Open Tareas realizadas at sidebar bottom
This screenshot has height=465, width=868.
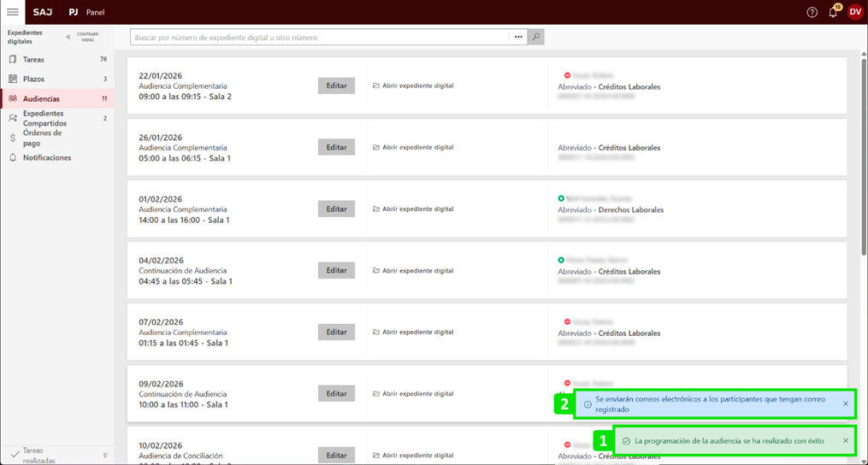[38, 455]
